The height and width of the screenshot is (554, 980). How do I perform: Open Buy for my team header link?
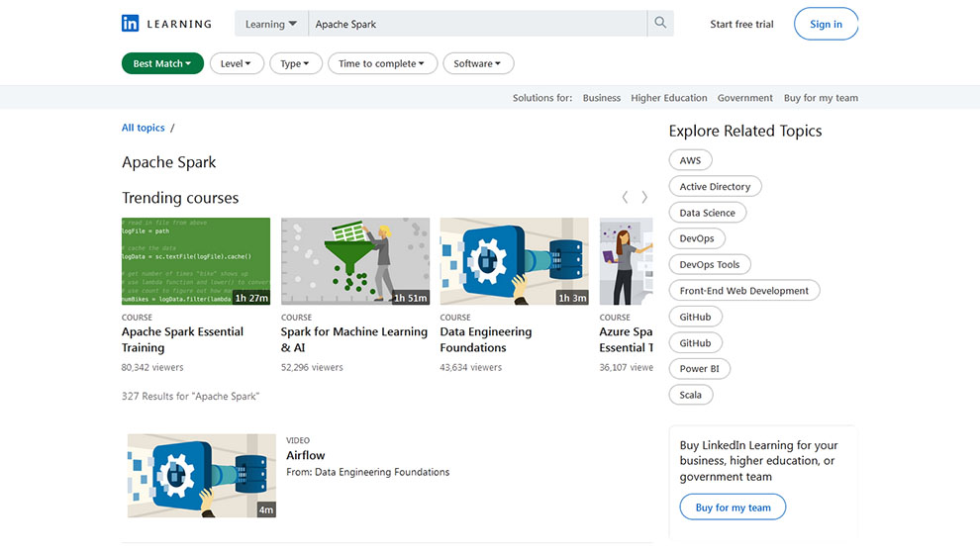(x=821, y=97)
